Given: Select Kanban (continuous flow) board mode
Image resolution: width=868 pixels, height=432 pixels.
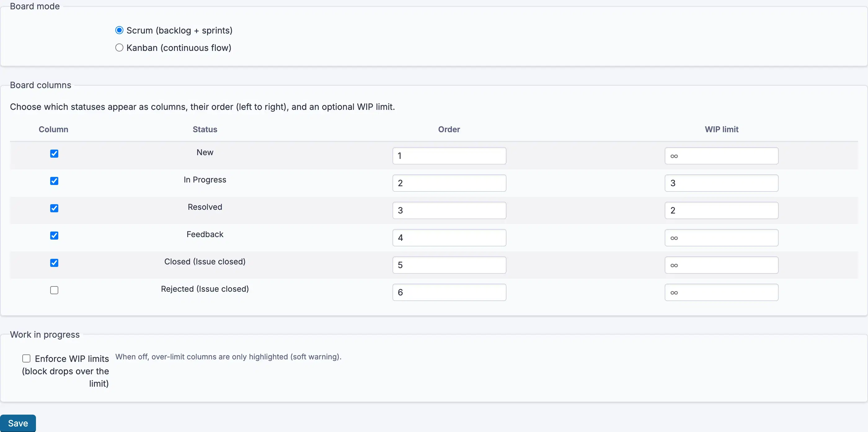Looking at the screenshot, I should click(119, 47).
